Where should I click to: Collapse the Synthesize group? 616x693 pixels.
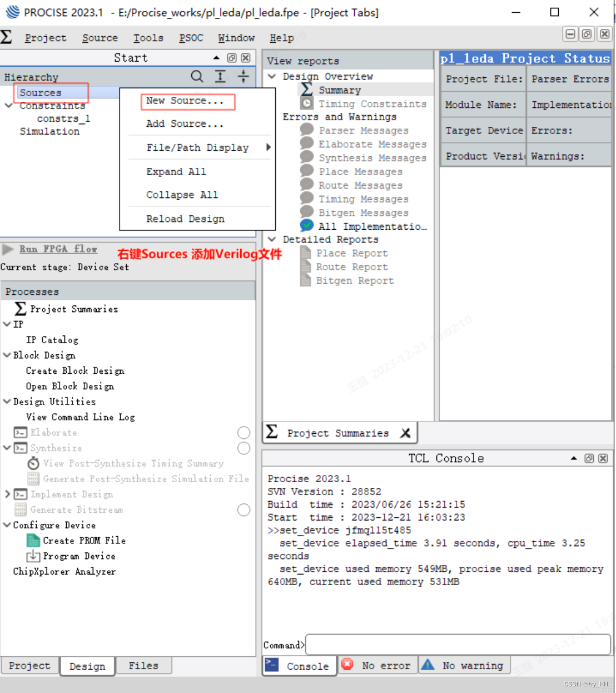tap(7, 448)
